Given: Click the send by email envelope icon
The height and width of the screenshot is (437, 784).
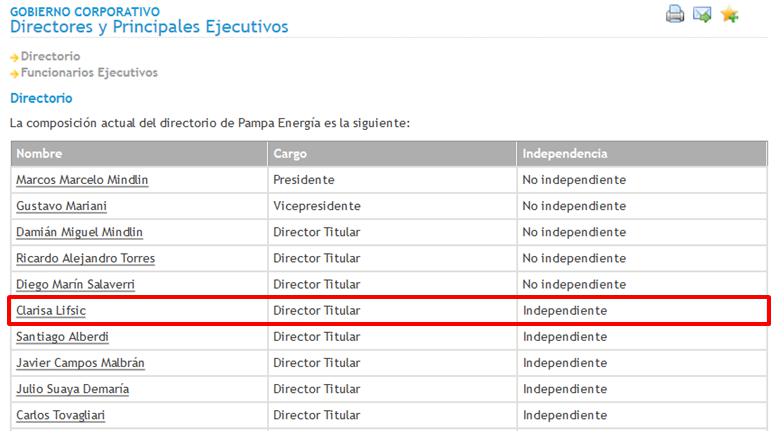Looking at the screenshot, I should pos(702,14).
